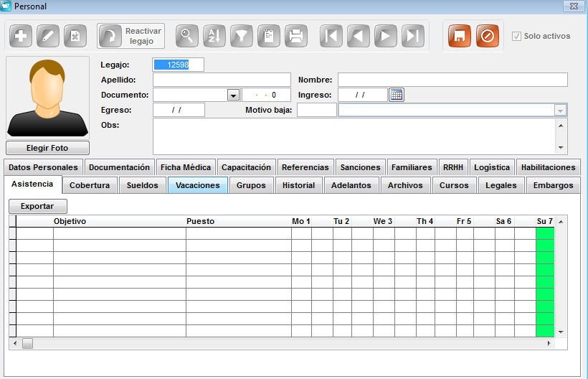The image size is (588, 379).
Task: Open the Habilitaciones tab
Action: (x=548, y=167)
